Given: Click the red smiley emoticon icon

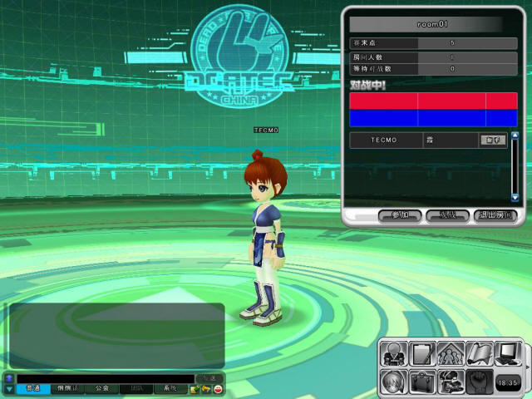Looking at the screenshot, I should [218, 389].
